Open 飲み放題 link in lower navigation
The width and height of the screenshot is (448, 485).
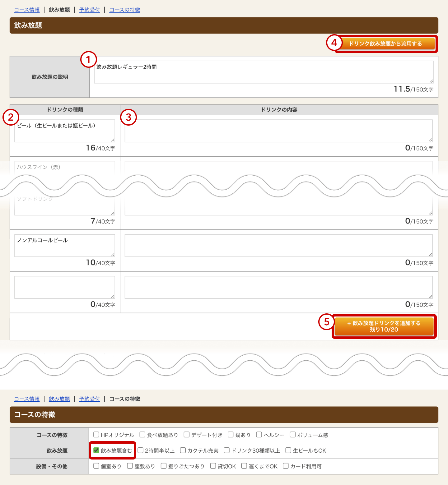coord(59,399)
